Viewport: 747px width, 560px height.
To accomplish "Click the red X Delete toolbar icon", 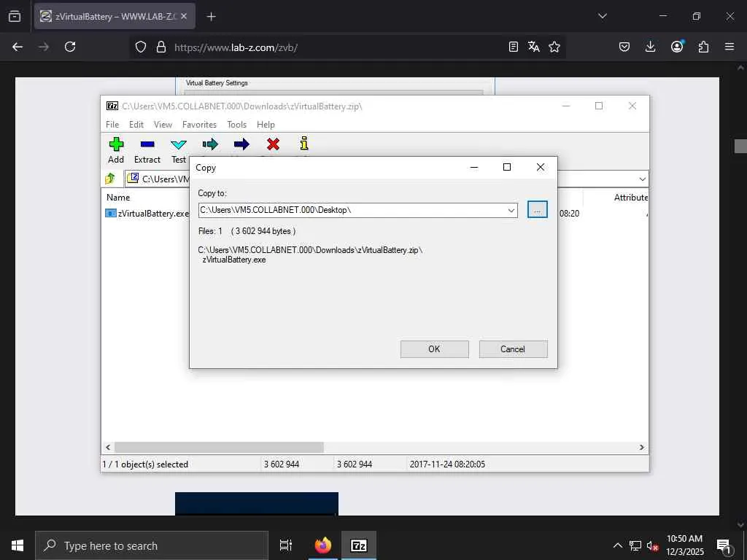I will 273,144.
